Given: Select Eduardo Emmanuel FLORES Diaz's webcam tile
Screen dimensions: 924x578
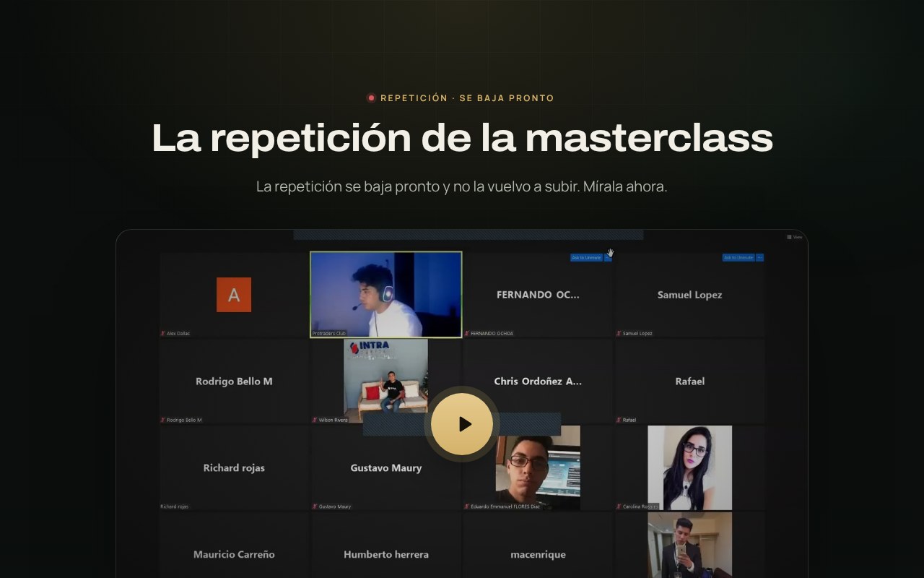Looking at the screenshot, I should coord(538,467).
